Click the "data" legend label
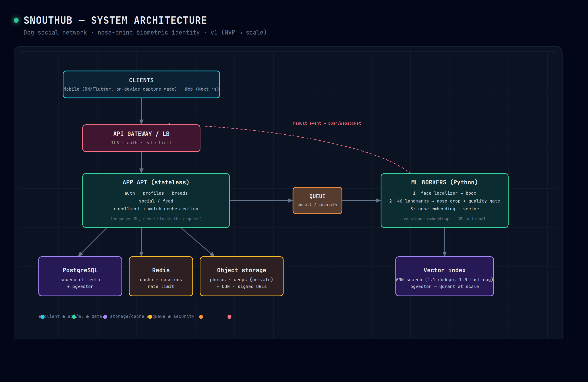588x382 pixels. [97, 316]
